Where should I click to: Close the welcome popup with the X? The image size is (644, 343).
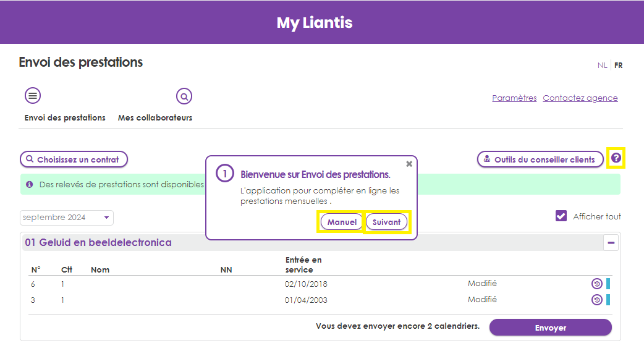point(409,164)
